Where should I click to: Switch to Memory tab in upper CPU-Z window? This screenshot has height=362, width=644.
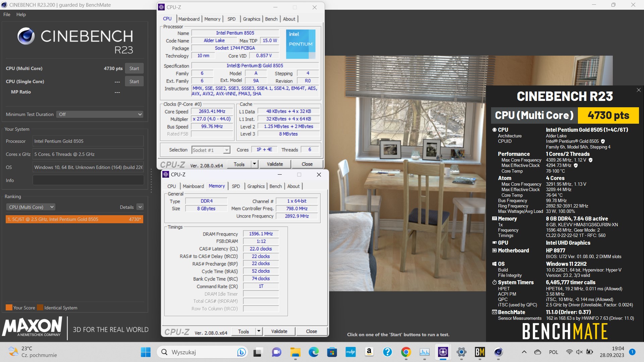pyautogui.click(x=212, y=19)
